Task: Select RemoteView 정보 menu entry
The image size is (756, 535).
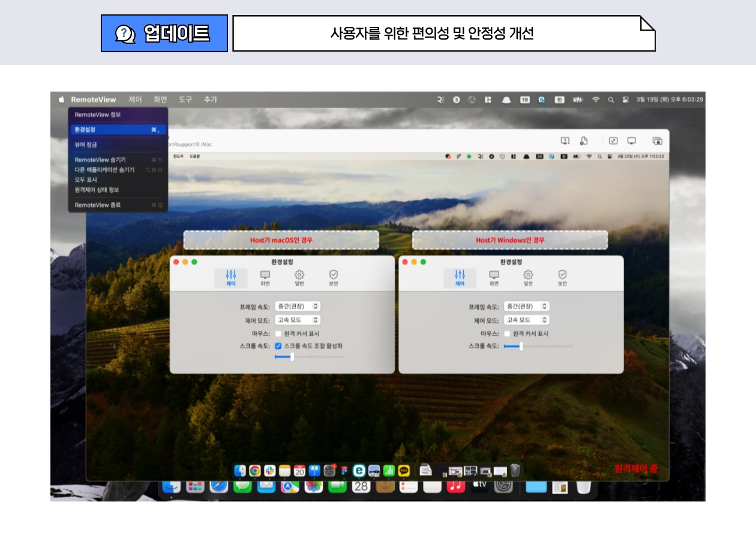Action: point(118,114)
